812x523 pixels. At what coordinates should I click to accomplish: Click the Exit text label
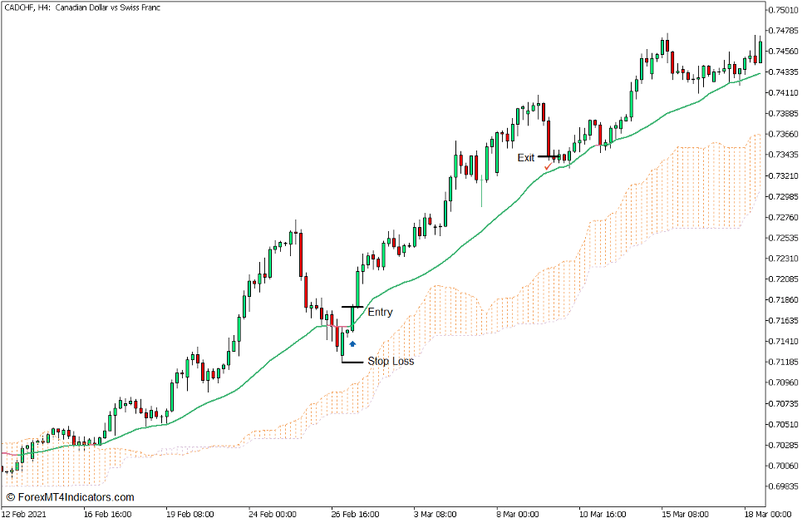point(526,157)
